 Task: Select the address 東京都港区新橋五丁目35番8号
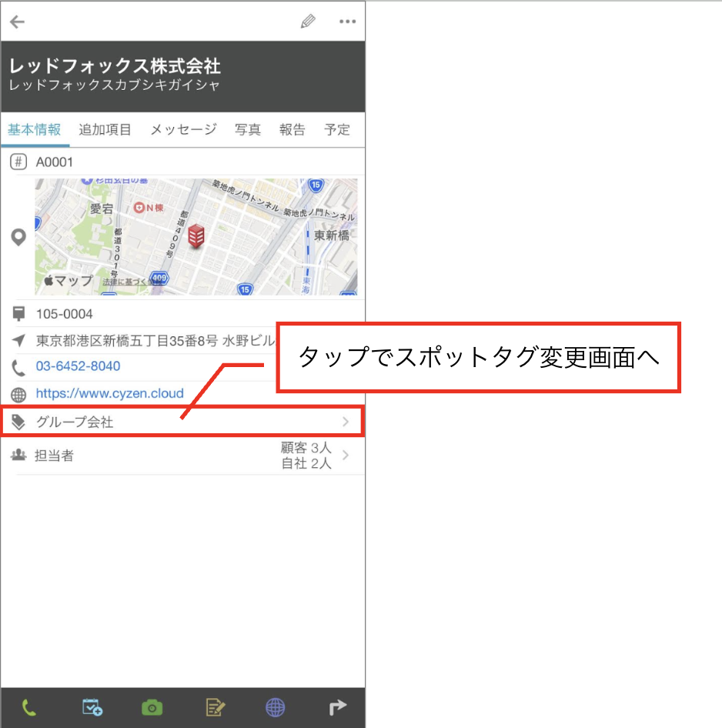[x=127, y=341]
